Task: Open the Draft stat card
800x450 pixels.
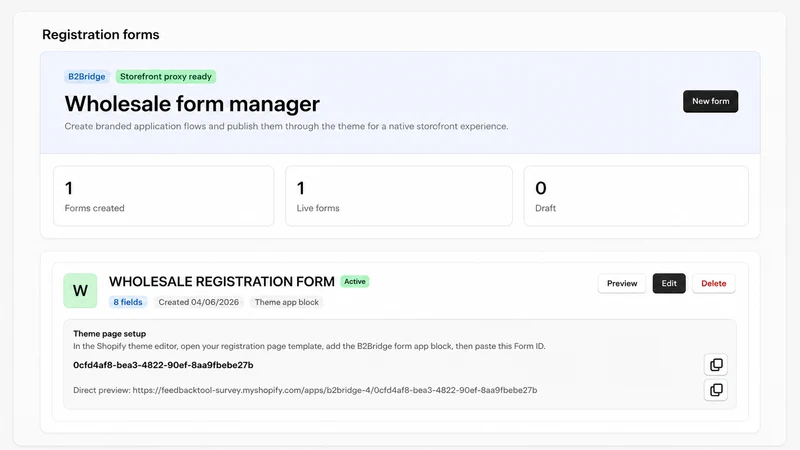Action: [x=636, y=196]
